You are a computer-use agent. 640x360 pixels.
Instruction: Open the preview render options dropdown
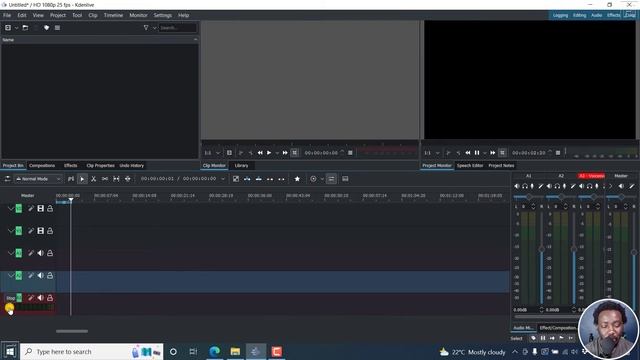[x=322, y=179]
